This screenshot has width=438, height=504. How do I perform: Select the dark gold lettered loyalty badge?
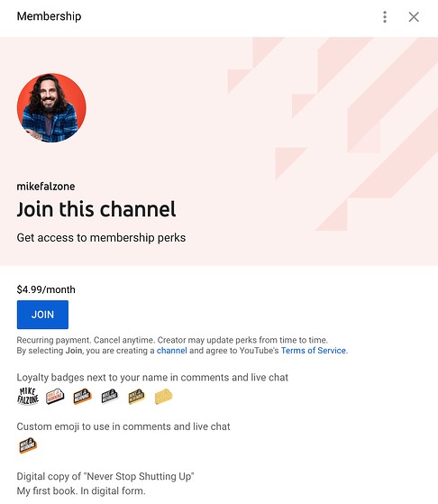[x=137, y=397]
